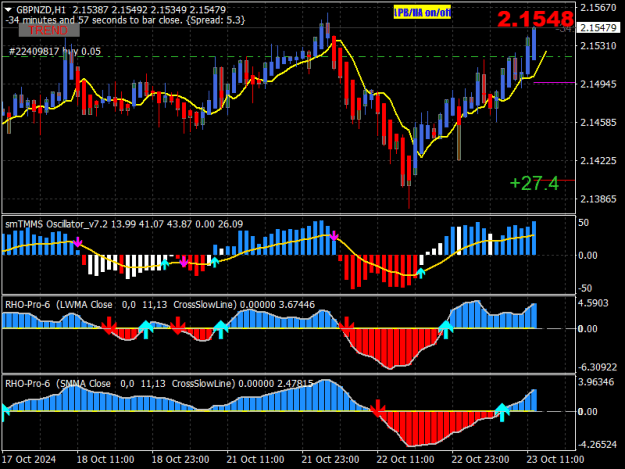This screenshot has width=625, height=469.
Task: Click the 23 Oct 11:00 time axis label
Action: [555, 459]
